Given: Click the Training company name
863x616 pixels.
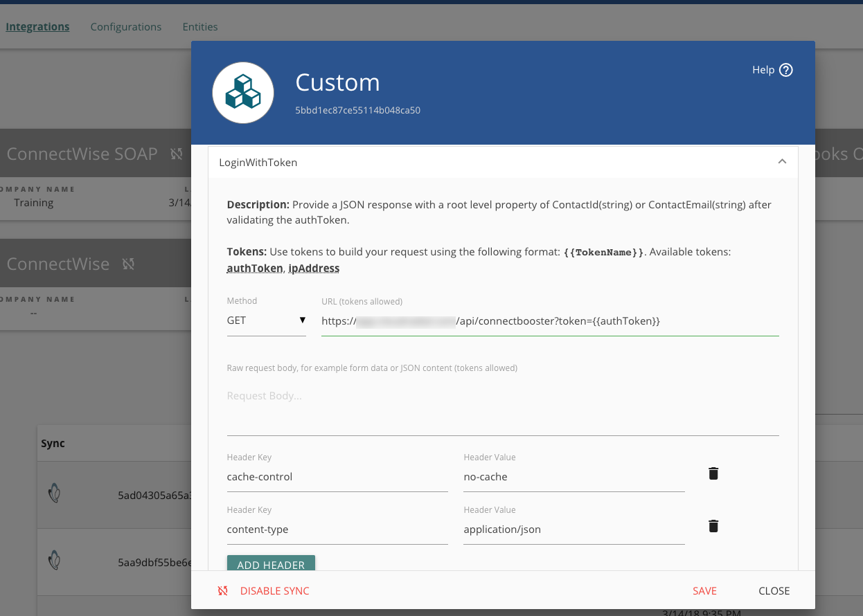Looking at the screenshot, I should tap(33, 203).
